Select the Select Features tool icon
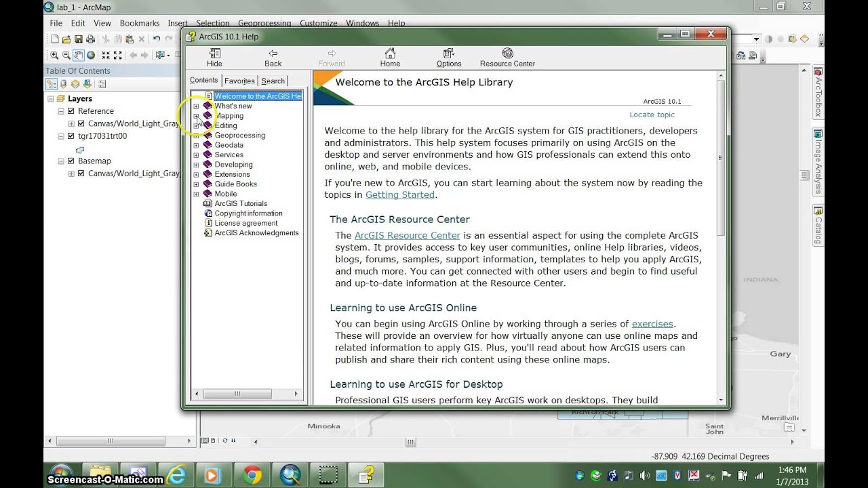Image resolution: width=868 pixels, height=488 pixels. pyautogui.click(x=160, y=55)
